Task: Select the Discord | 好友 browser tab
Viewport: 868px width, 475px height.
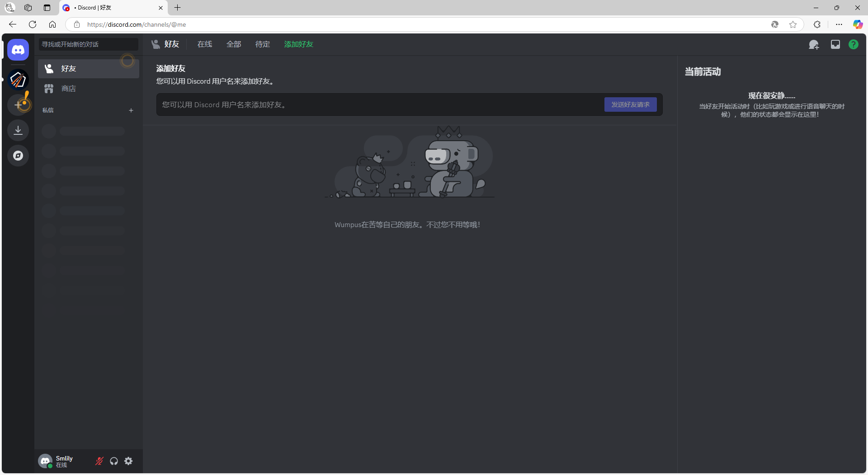Action: click(x=113, y=8)
